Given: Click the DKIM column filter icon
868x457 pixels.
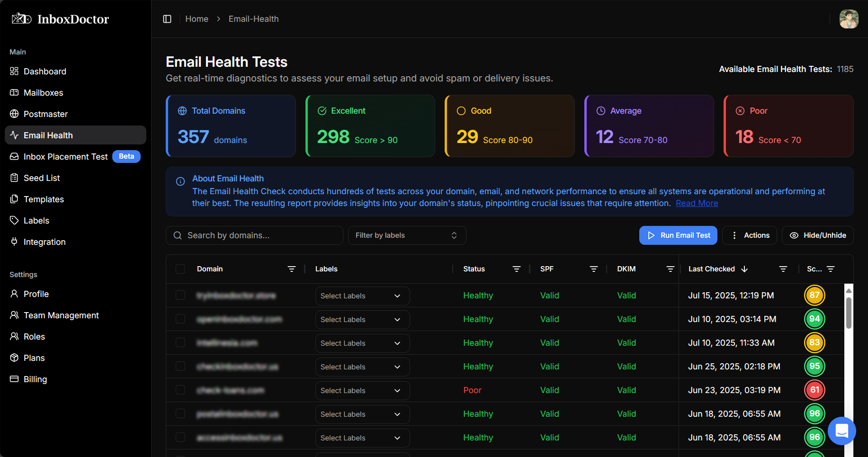Looking at the screenshot, I should (x=670, y=269).
